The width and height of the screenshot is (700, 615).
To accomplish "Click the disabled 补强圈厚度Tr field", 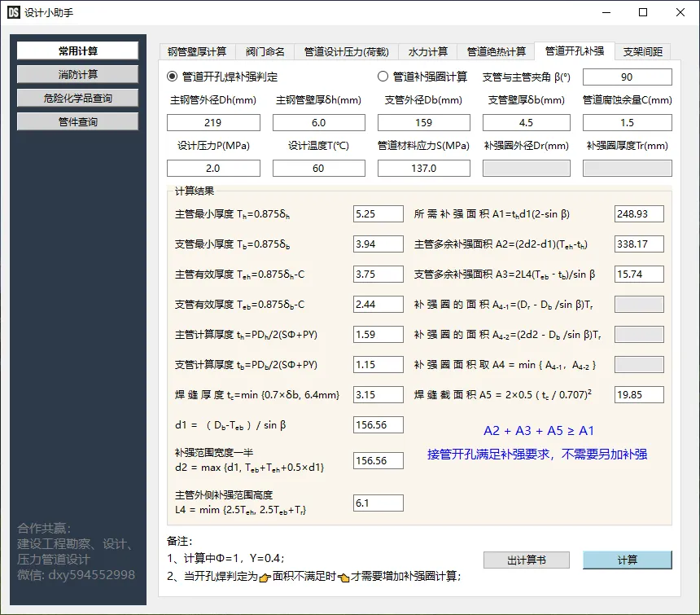I will coord(628,169).
